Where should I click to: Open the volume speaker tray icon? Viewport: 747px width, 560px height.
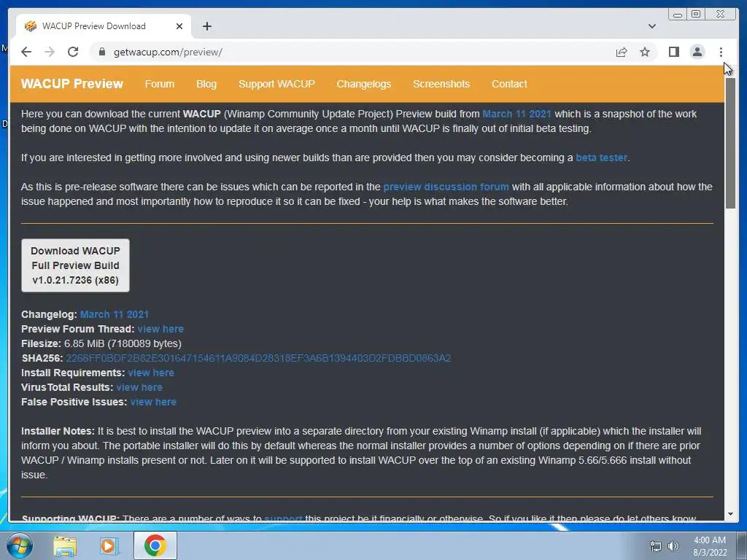click(x=673, y=546)
